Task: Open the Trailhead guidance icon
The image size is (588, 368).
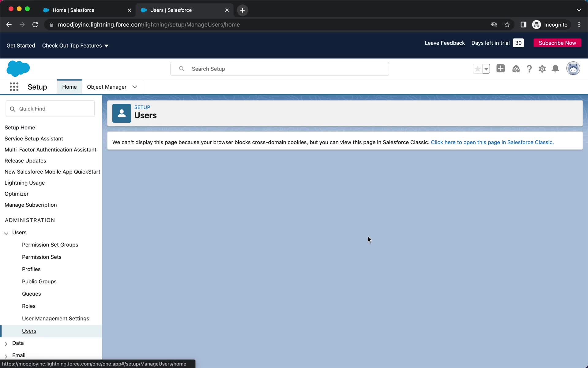Action: (516, 69)
